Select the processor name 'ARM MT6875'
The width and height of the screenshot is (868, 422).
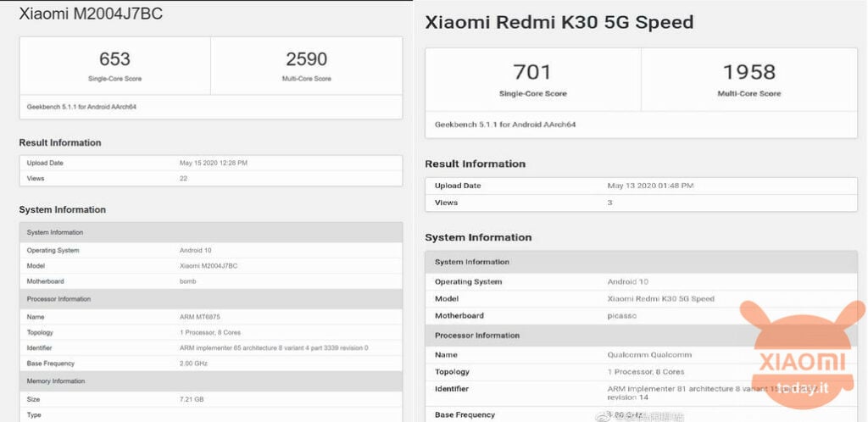pyautogui.click(x=200, y=317)
